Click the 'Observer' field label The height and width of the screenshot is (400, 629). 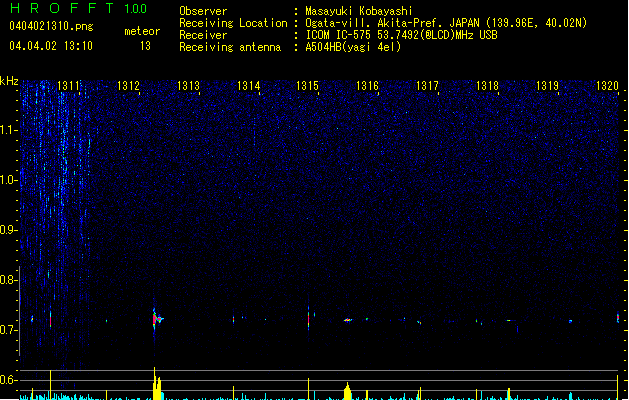(203, 11)
